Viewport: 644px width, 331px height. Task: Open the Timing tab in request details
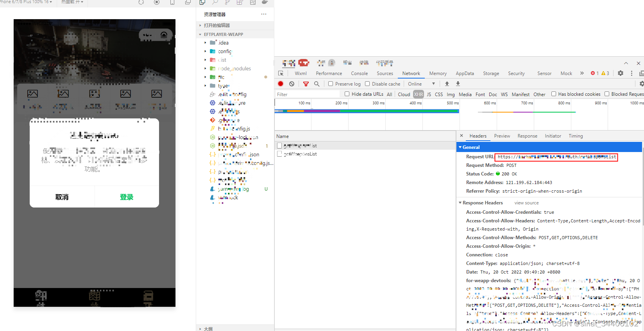[x=576, y=136]
